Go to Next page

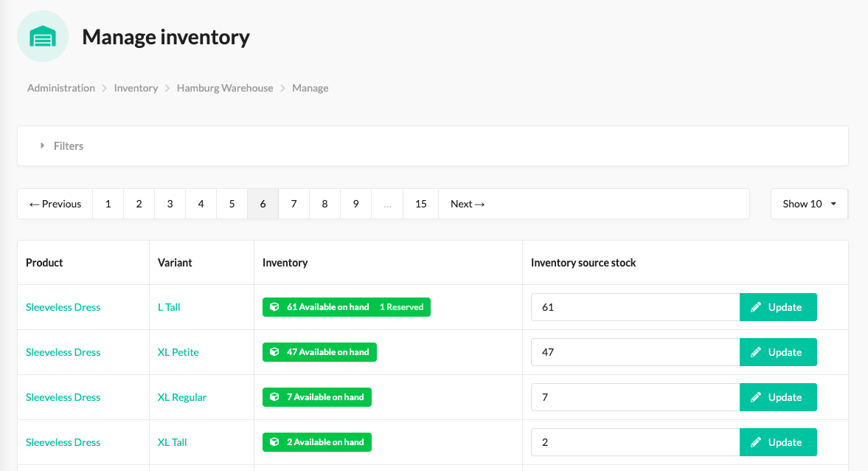(468, 204)
